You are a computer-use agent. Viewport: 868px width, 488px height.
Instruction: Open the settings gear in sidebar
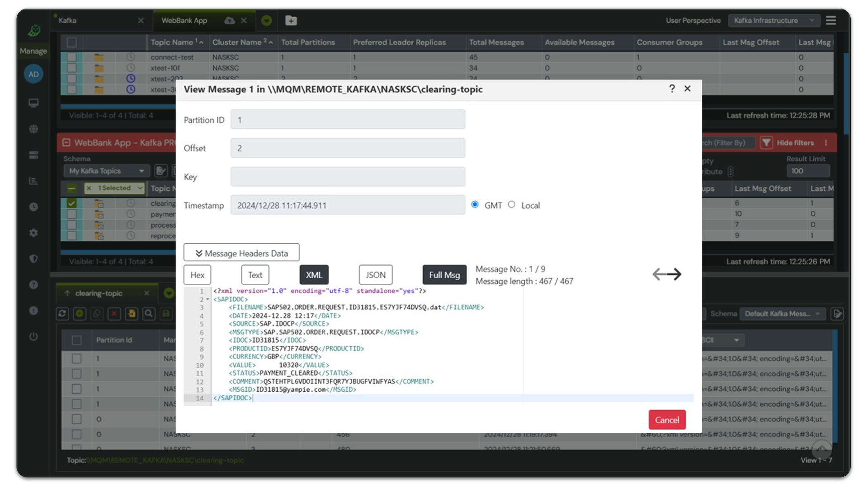[x=33, y=233]
